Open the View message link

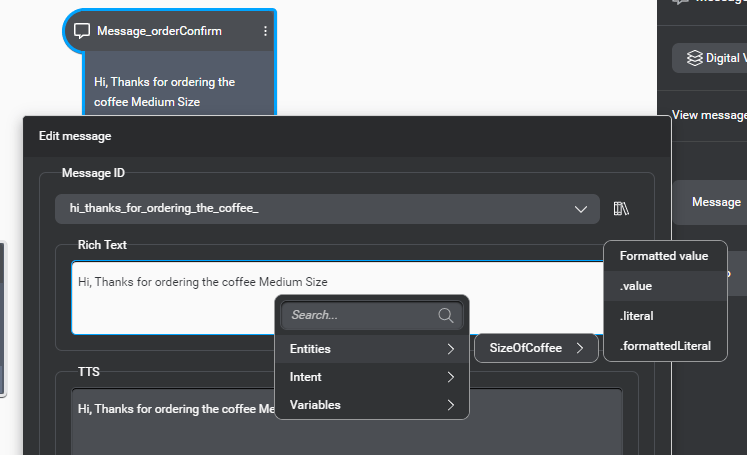pyautogui.click(x=708, y=115)
